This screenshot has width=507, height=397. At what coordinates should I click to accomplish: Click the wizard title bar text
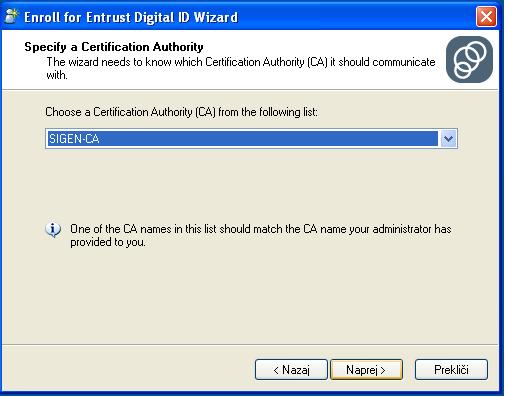coord(131,17)
